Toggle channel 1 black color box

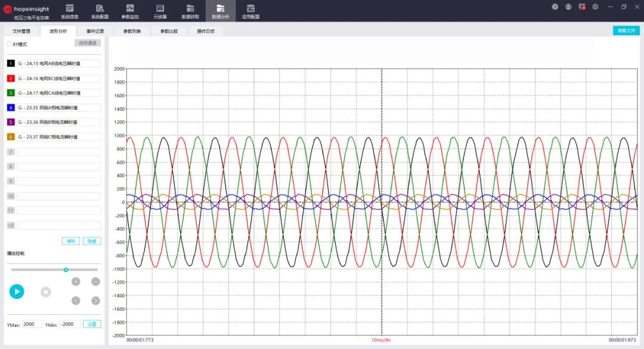point(11,63)
